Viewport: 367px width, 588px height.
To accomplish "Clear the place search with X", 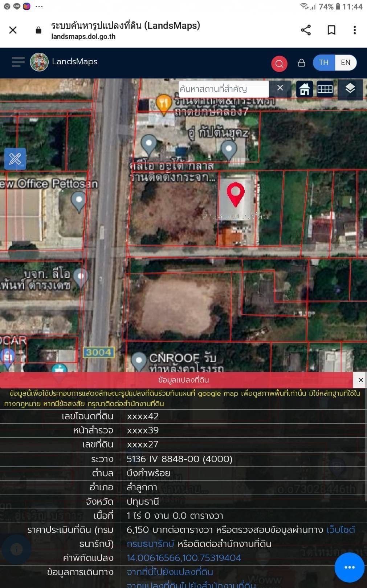I will coord(280,88).
